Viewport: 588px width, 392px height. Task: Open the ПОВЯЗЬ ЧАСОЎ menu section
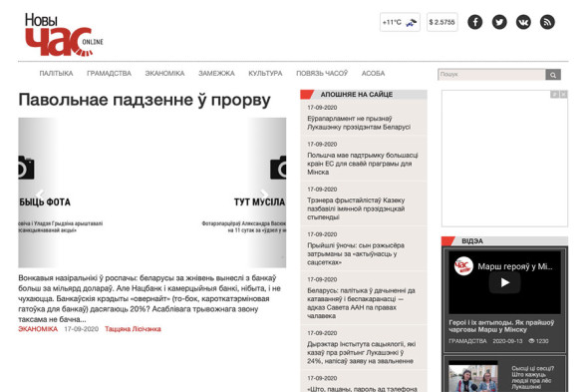pos(322,73)
